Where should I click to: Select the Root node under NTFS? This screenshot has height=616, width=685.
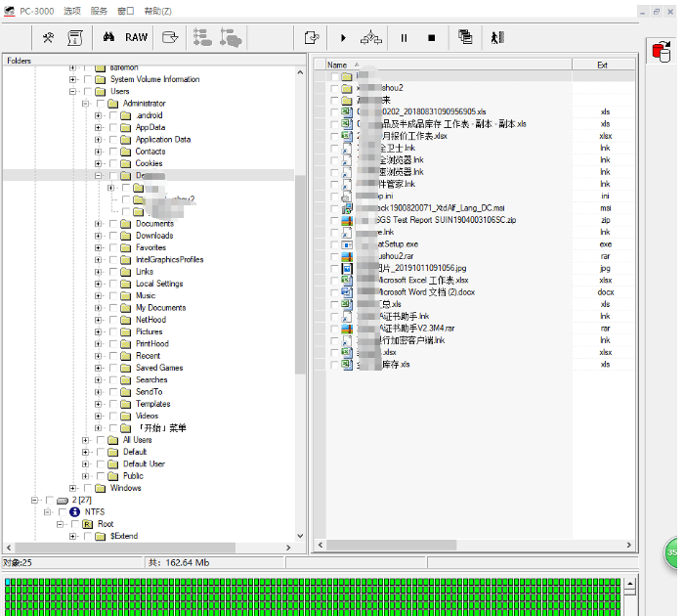[106, 524]
